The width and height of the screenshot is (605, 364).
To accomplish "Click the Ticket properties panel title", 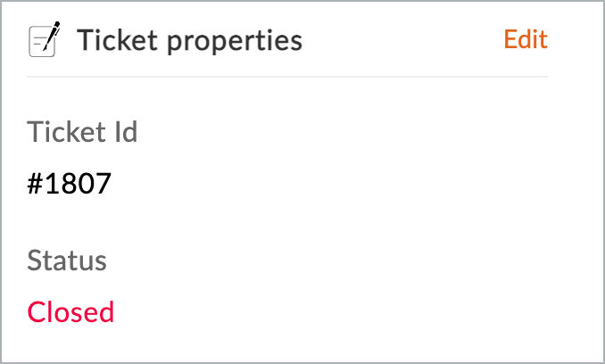I will [189, 40].
